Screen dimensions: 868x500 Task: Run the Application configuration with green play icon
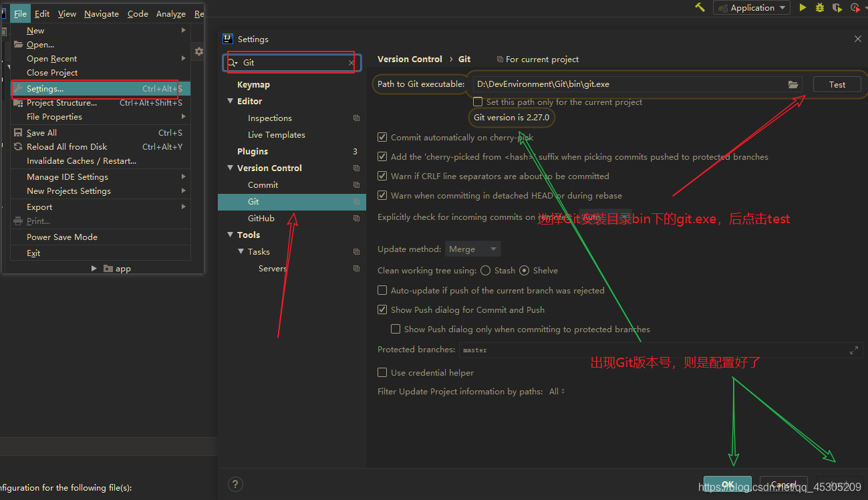(x=803, y=7)
